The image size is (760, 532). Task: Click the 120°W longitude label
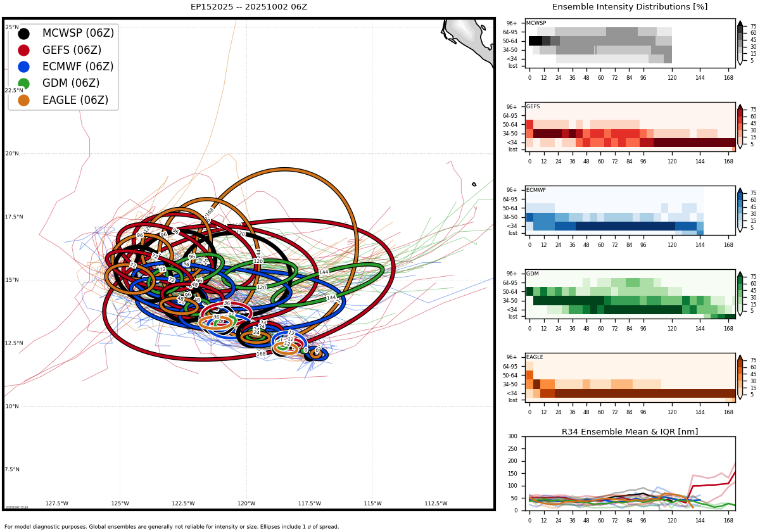(x=246, y=504)
